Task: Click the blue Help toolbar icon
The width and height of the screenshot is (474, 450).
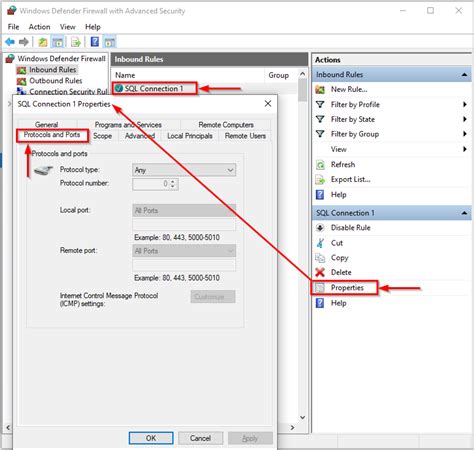Action: click(x=95, y=42)
